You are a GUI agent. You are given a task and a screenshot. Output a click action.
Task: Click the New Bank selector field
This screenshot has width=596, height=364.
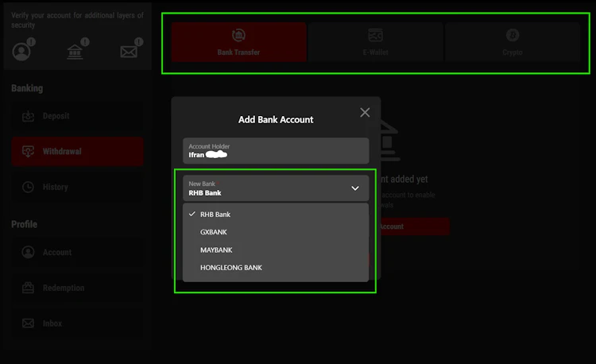[x=276, y=188]
